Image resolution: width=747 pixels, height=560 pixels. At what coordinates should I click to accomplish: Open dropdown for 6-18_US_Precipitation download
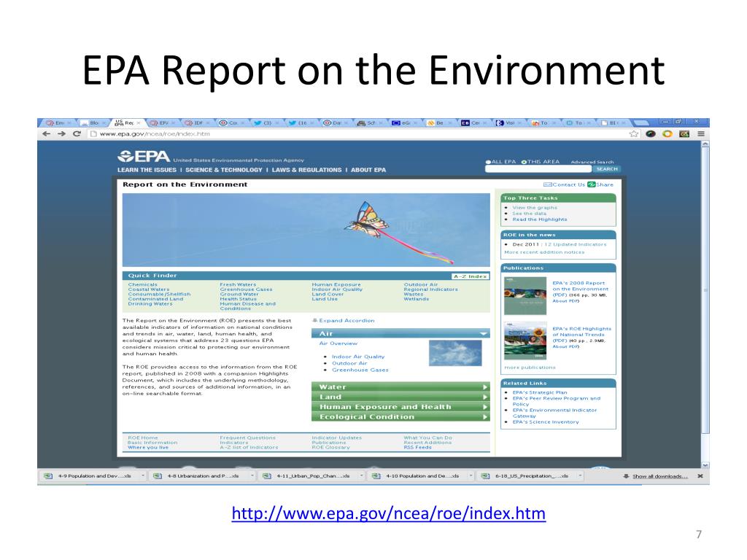click(580, 475)
